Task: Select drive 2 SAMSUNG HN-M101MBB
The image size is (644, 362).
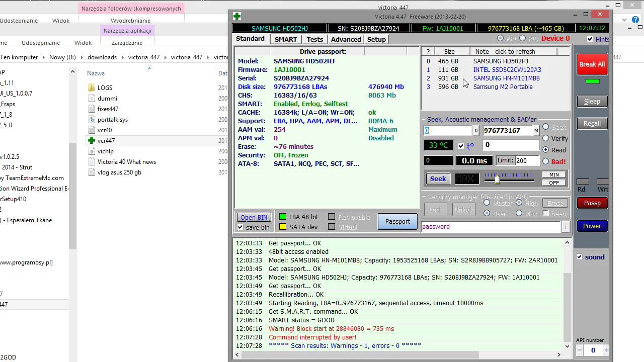Action: coord(496,78)
